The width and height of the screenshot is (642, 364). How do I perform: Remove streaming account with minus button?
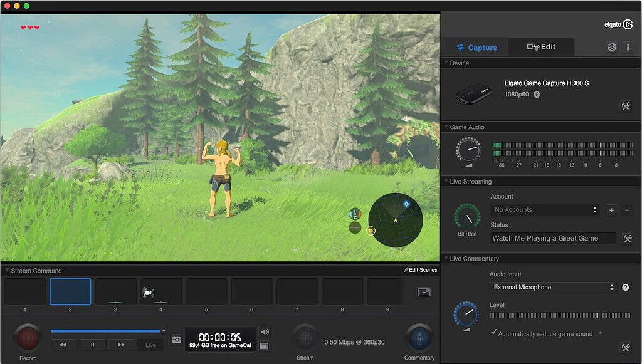pyautogui.click(x=627, y=211)
